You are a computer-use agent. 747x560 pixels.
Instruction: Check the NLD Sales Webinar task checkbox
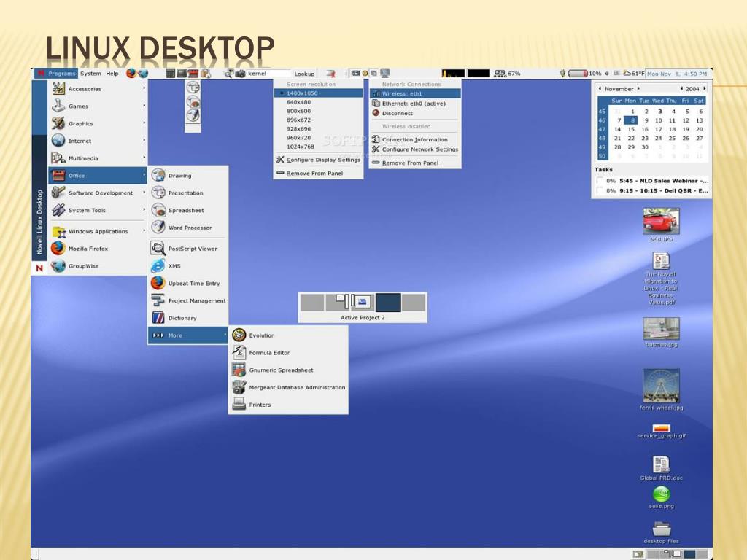pos(600,181)
